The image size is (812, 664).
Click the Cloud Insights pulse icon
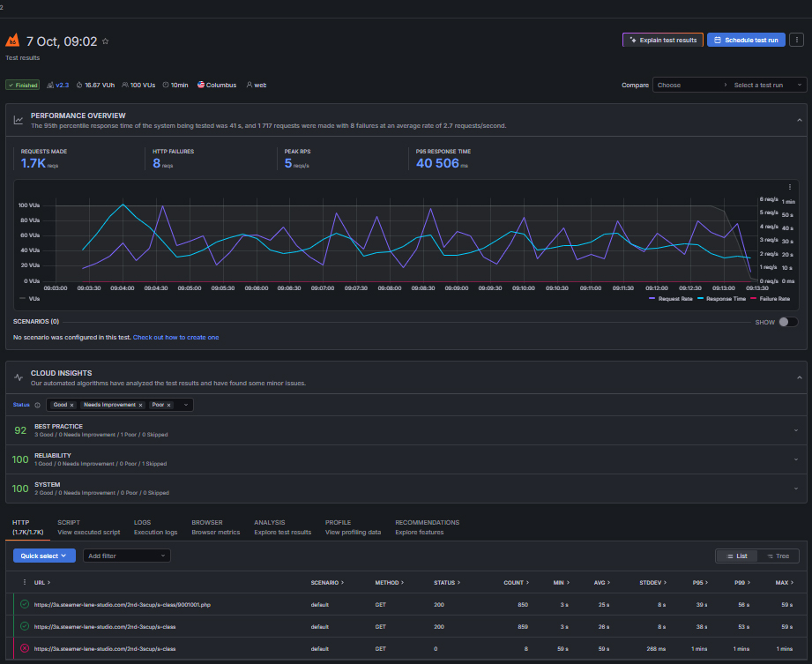point(19,377)
